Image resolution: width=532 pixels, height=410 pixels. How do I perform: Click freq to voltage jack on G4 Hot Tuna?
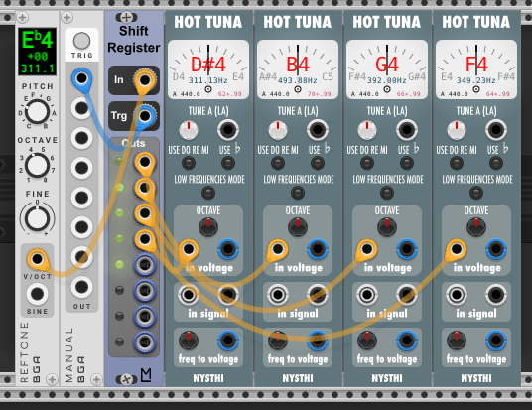[x=407, y=341]
